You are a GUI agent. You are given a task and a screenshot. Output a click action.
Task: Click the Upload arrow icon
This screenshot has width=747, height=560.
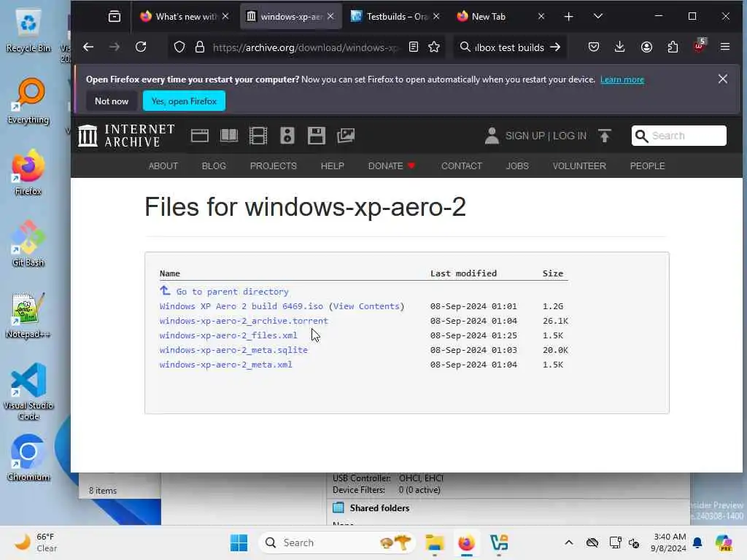605,136
